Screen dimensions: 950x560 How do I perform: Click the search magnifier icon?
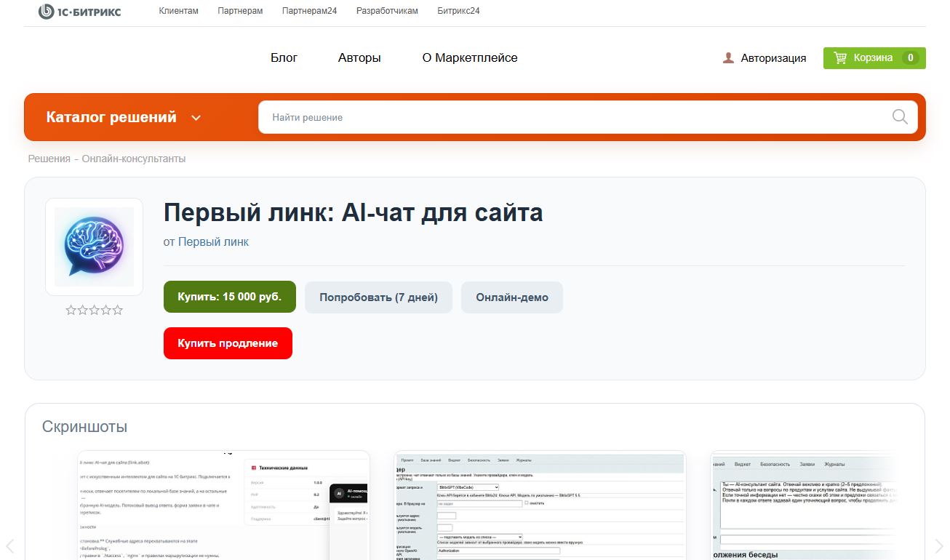[900, 117]
